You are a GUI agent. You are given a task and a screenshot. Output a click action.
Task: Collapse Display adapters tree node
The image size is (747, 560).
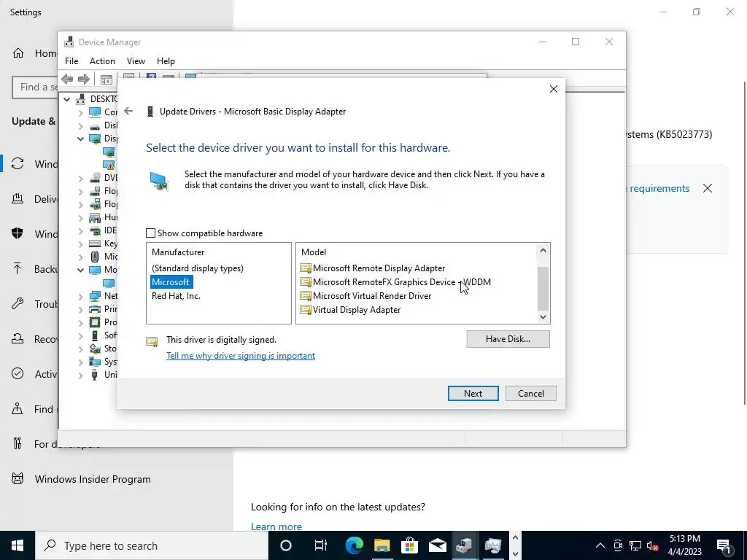tap(80, 139)
